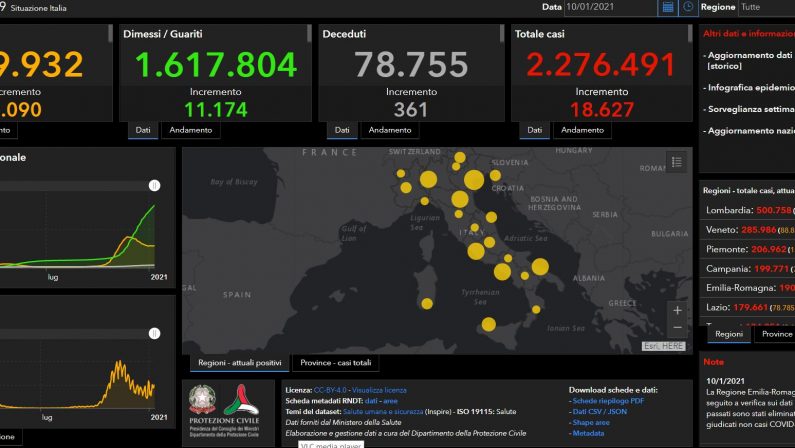Click the Sardinia yellow map marker
This screenshot has height=448, width=795.
coord(427,304)
